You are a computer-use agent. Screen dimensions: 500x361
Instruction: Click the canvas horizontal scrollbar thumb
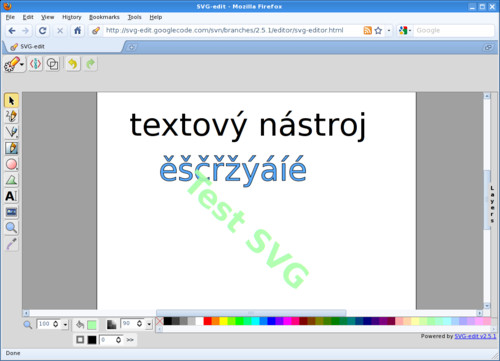[251, 313]
